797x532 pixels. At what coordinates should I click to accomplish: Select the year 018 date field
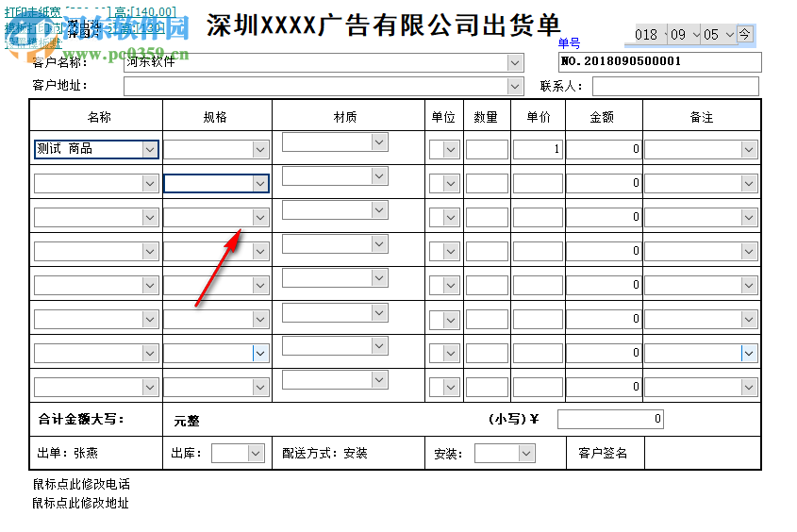646,35
